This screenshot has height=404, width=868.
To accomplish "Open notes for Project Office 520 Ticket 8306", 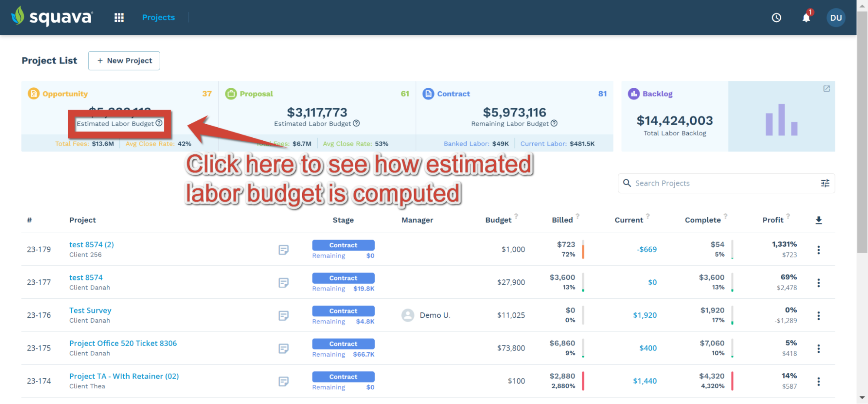I will pos(284,348).
